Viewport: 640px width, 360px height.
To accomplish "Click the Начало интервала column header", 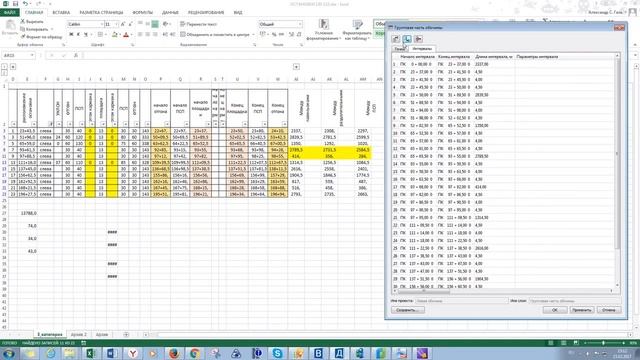I will tap(417, 57).
